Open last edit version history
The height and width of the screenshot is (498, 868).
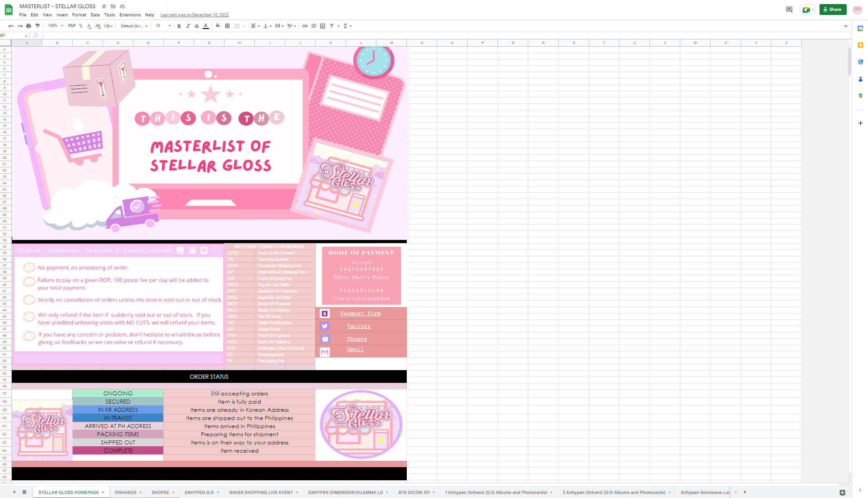coord(195,15)
